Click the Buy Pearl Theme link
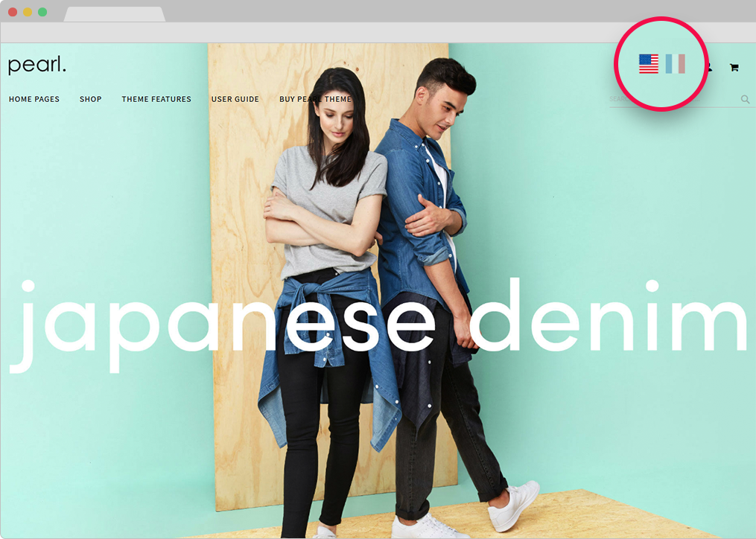The height and width of the screenshot is (539, 756). (x=315, y=99)
